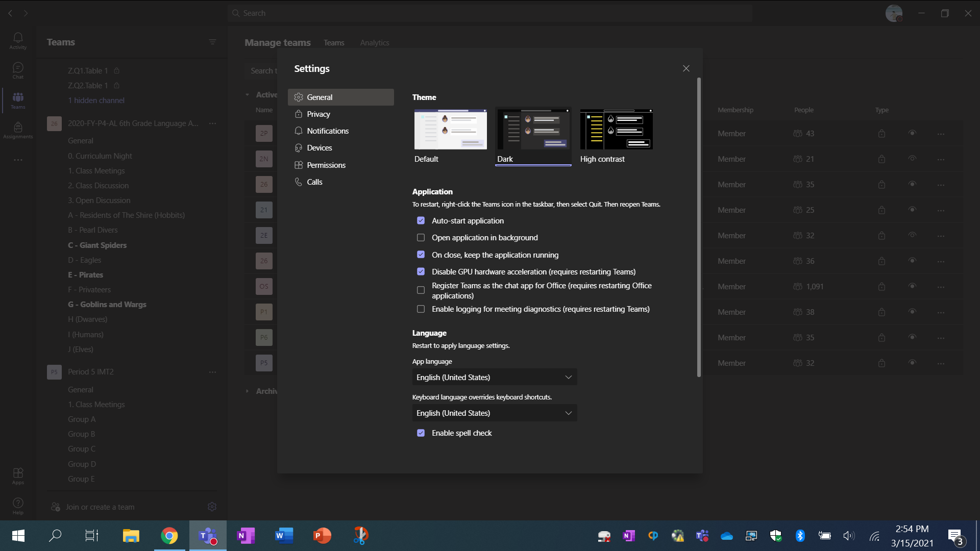Collapse the Active teams section
Screen dimensions: 980x551
coord(247,95)
